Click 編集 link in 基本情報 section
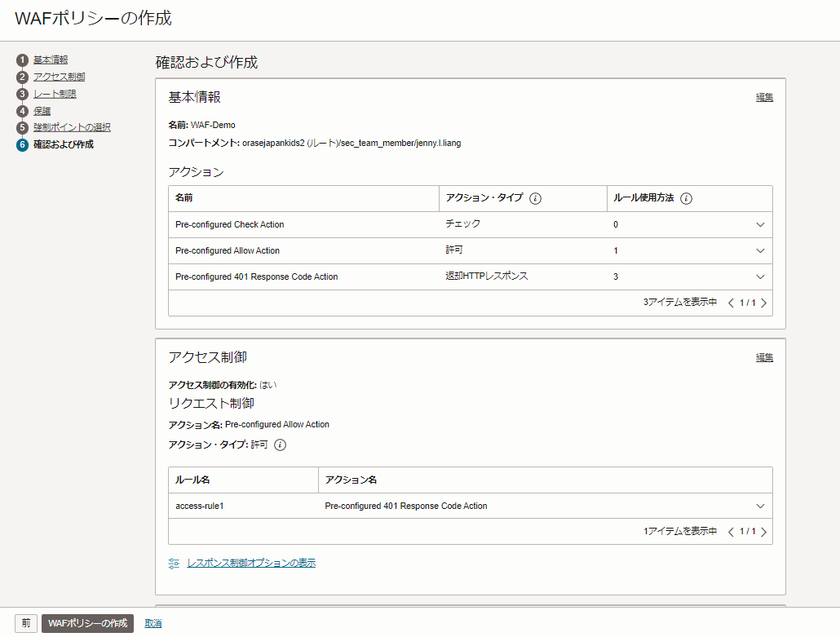840x637 pixels. pos(764,98)
